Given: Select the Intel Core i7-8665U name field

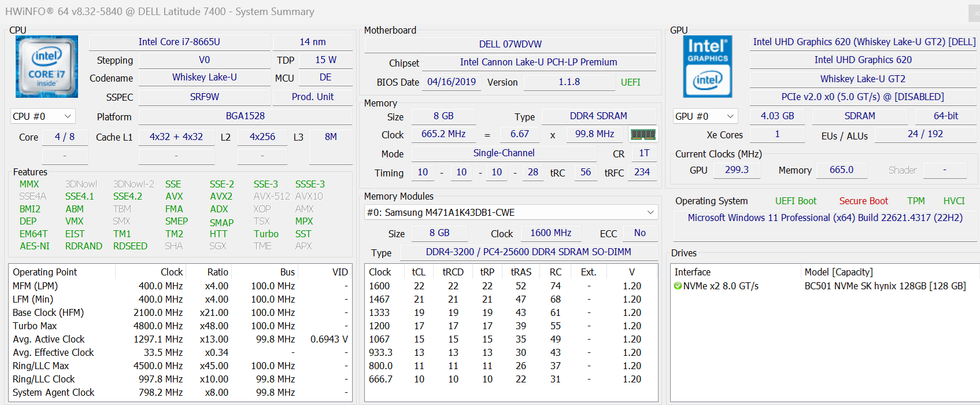Looking at the screenshot, I should 179,42.
